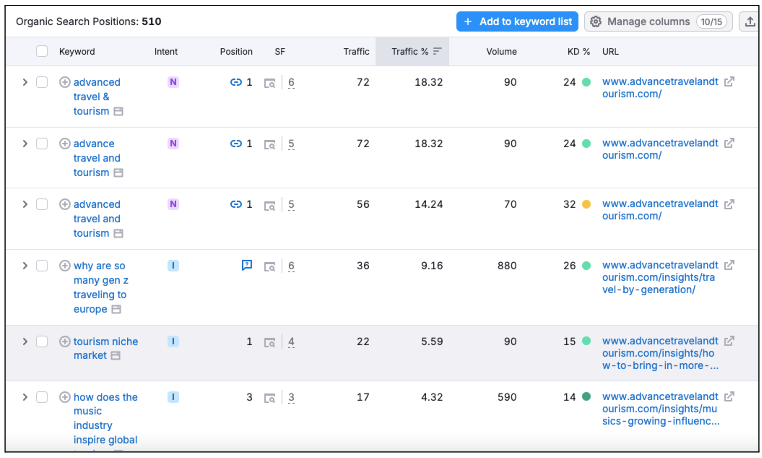Select checkbox for 'tourism niche market' row
This screenshot has height=458, width=762.
pyautogui.click(x=42, y=341)
